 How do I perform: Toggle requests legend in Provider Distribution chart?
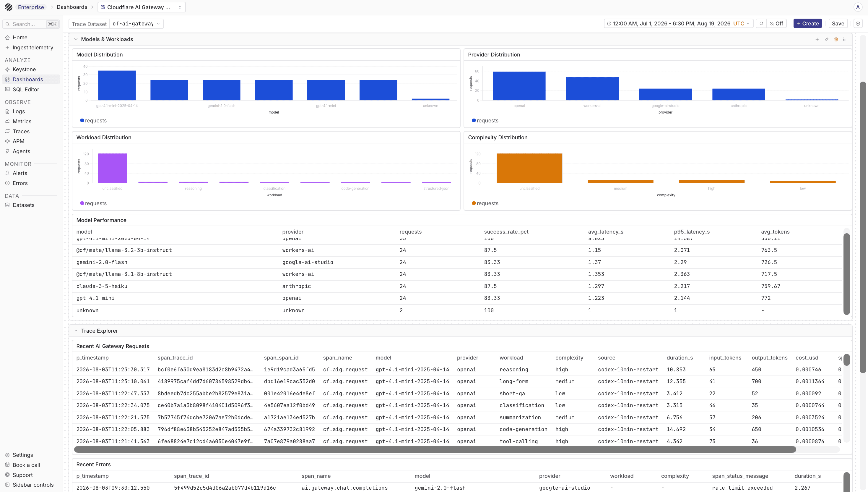pyautogui.click(x=485, y=121)
